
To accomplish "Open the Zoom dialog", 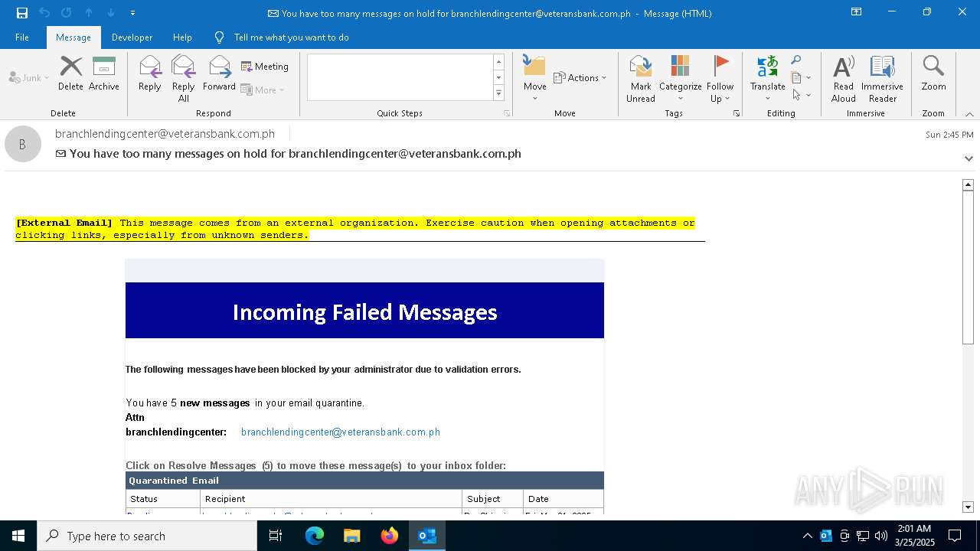I will 934,73.
